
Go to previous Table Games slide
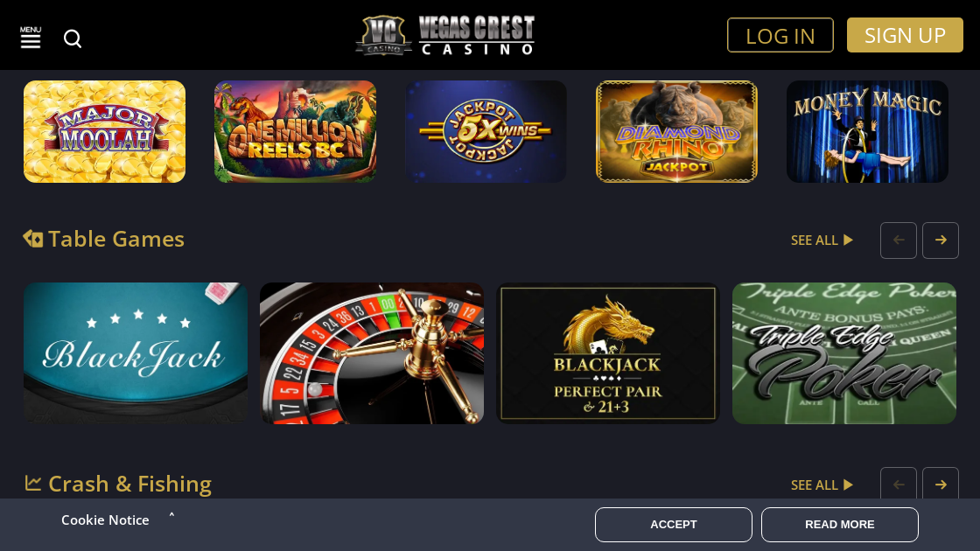(x=898, y=240)
